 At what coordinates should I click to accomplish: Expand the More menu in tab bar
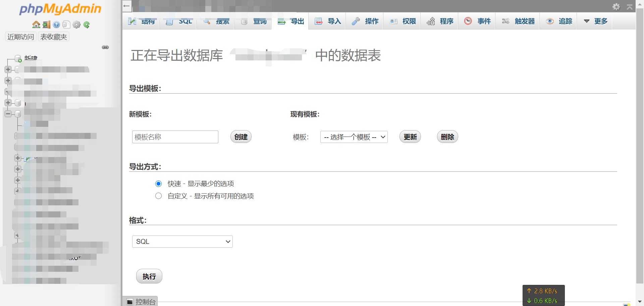[x=596, y=21]
